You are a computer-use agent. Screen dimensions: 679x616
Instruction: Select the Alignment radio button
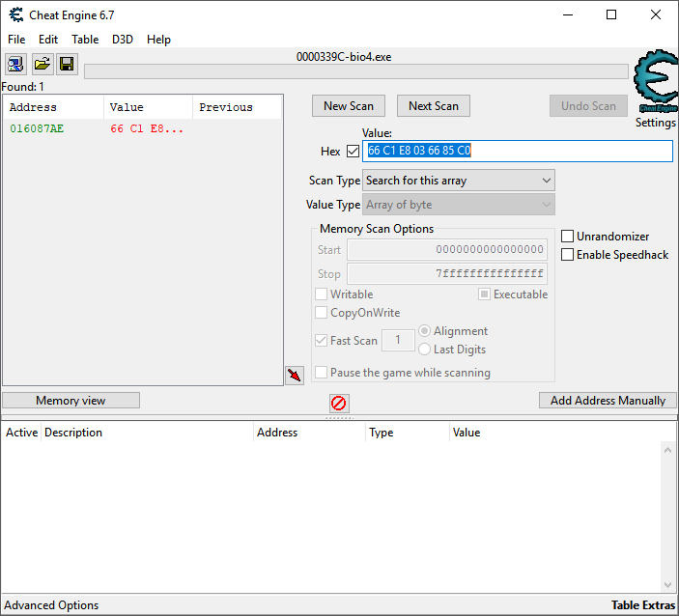[424, 331]
